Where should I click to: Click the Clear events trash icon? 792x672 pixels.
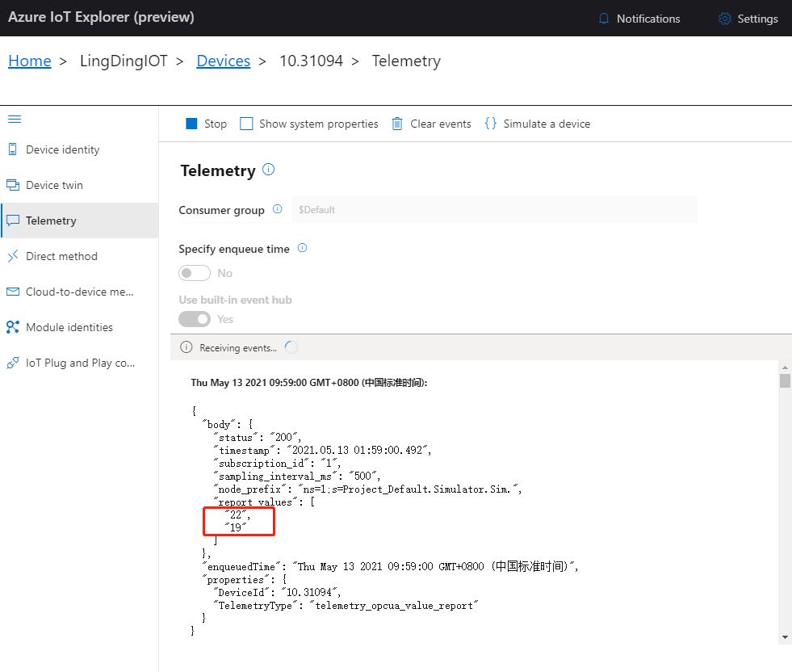[x=397, y=124]
